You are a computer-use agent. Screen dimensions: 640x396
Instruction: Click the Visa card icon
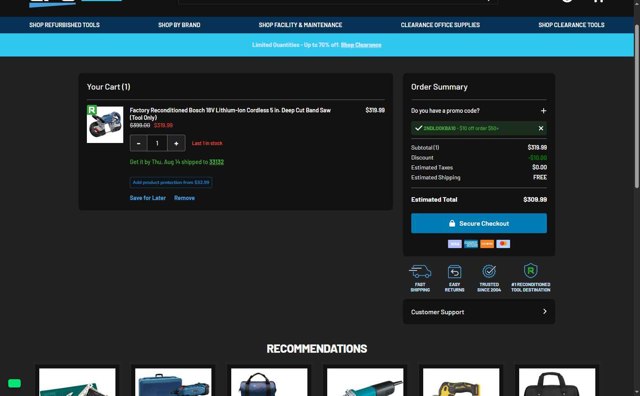point(455,244)
